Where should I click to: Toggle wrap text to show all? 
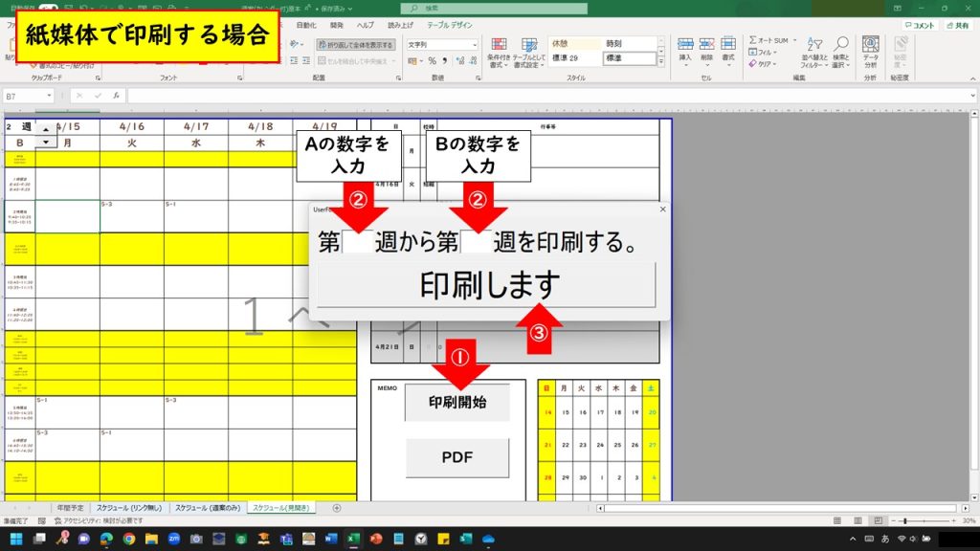pos(355,44)
